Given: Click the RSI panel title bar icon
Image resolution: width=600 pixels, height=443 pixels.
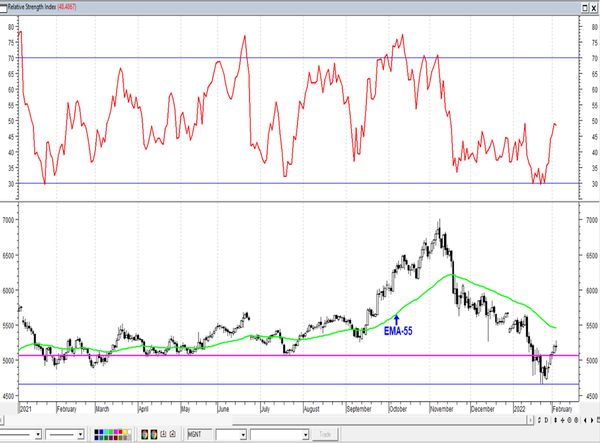Looking at the screenshot, I should [4, 5].
